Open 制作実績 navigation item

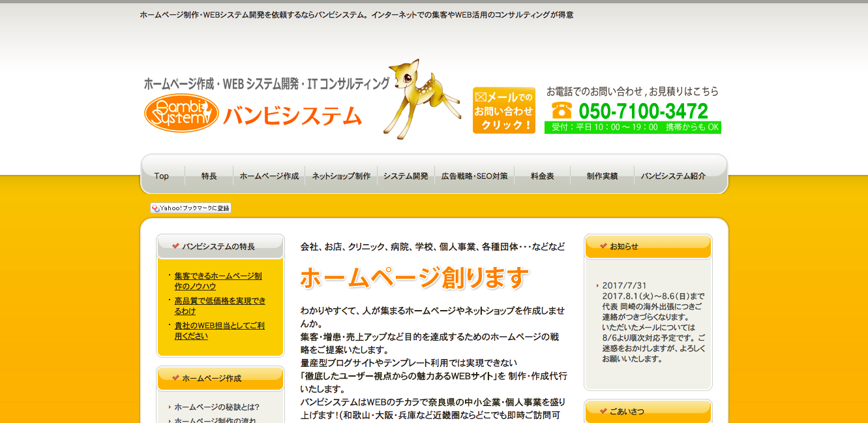pos(602,176)
